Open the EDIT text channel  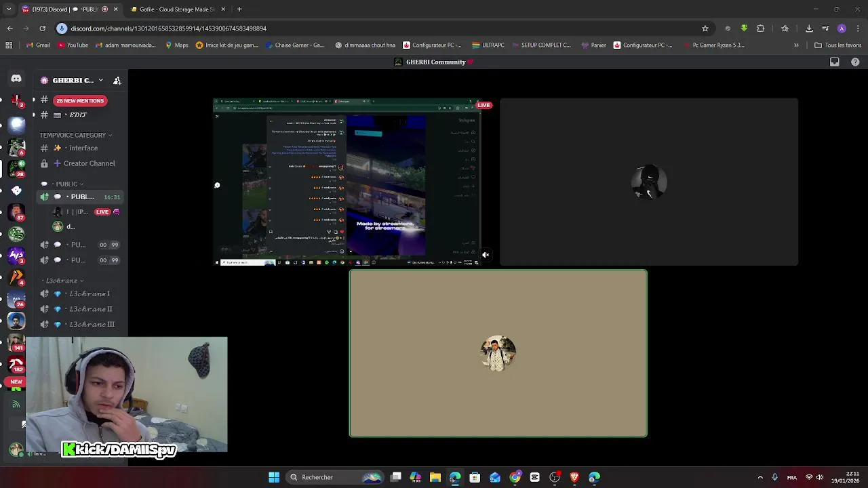tap(81, 115)
